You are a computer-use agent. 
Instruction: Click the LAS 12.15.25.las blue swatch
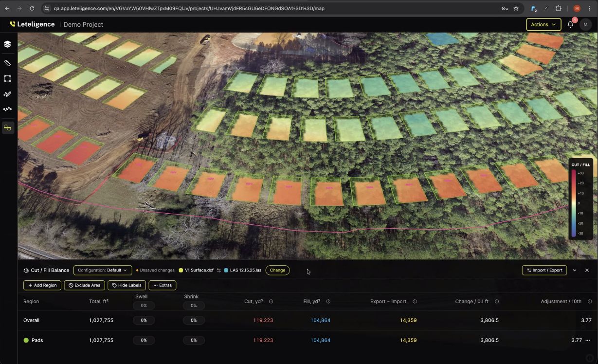[226, 270]
